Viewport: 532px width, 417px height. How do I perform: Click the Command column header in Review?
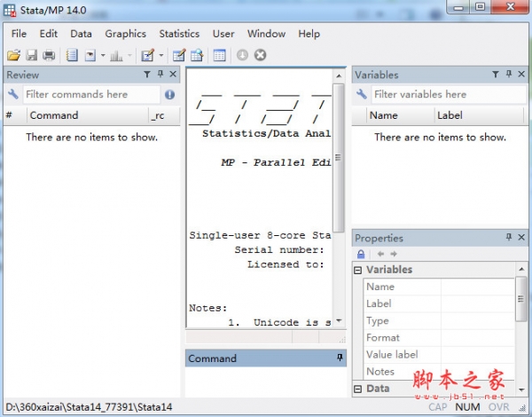88,115
